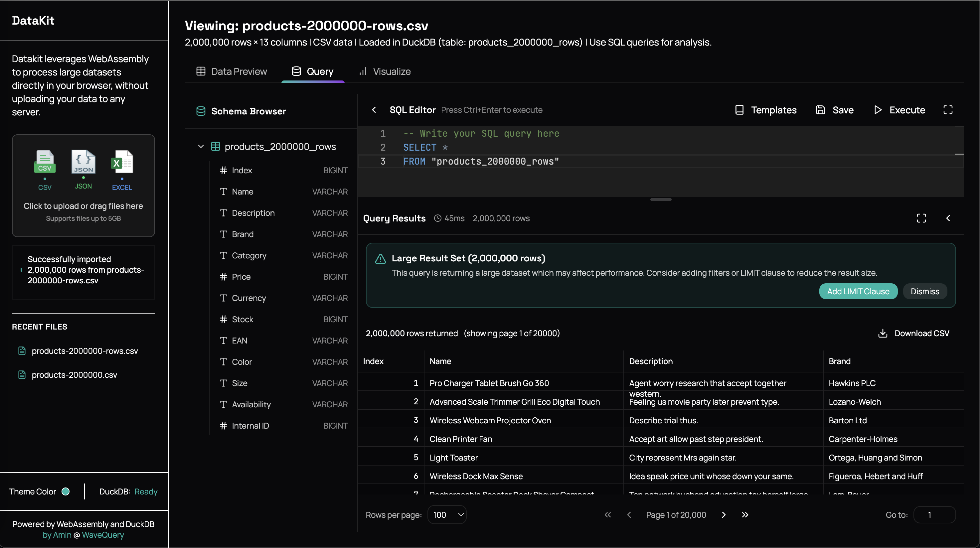This screenshot has width=980, height=548.
Task: Open the Rows per page dropdown
Action: [x=447, y=515]
